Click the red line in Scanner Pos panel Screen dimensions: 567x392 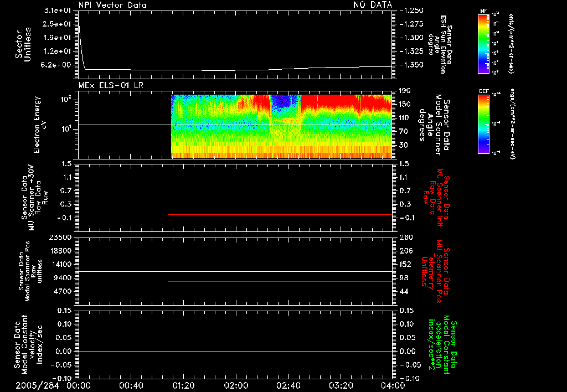(280, 281)
